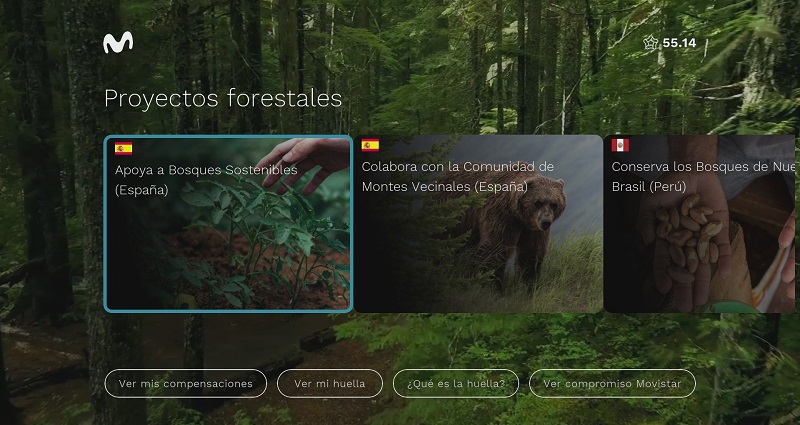Open the star points icon
800x425 pixels.
click(651, 43)
